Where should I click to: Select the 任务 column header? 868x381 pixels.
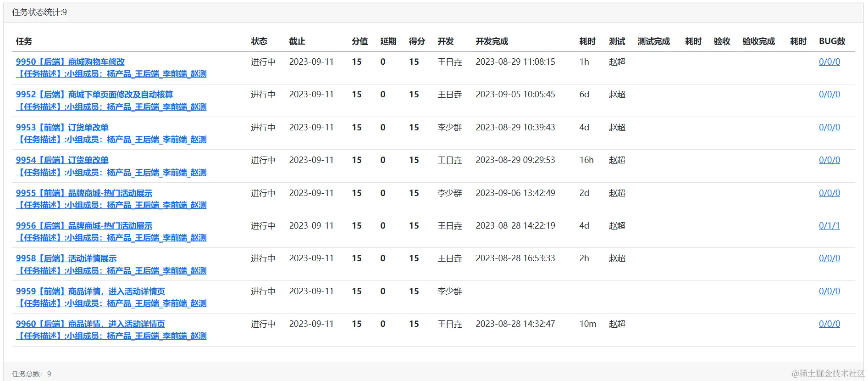pos(24,41)
